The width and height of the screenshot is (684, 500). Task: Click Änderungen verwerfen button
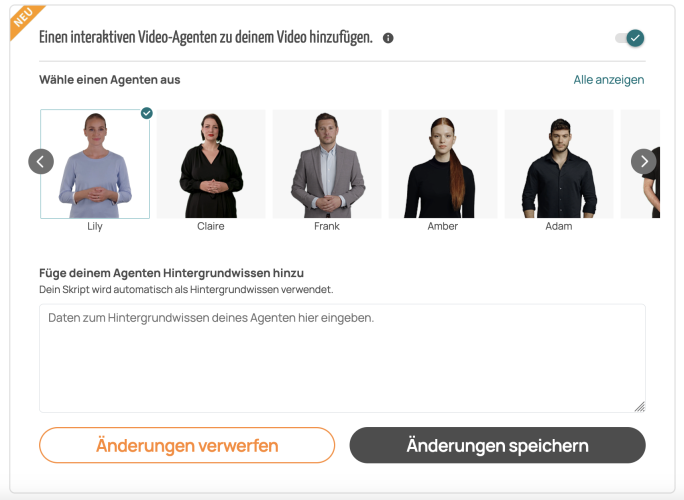coord(187,445)
